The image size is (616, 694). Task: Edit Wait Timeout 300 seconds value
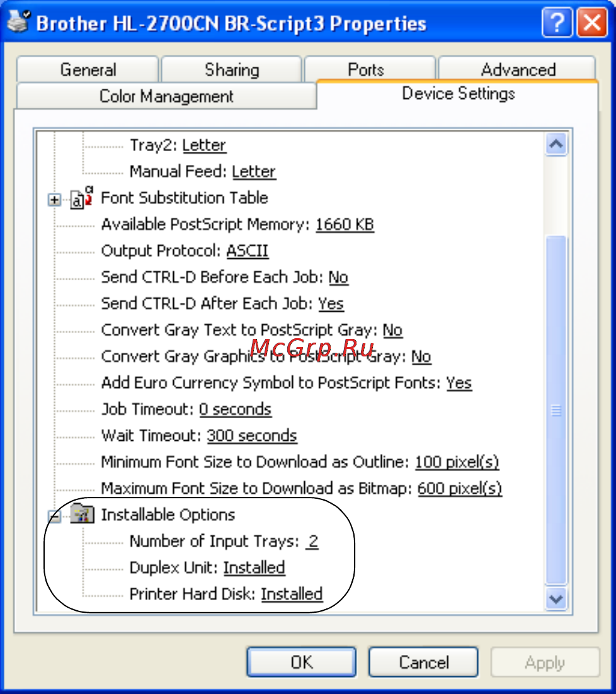click(252, 436)
